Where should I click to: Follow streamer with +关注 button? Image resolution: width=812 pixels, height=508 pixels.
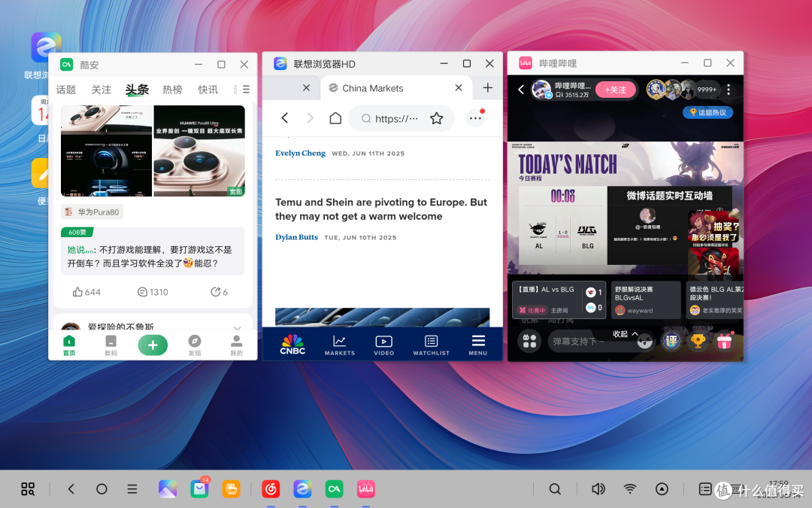(615, 90)
